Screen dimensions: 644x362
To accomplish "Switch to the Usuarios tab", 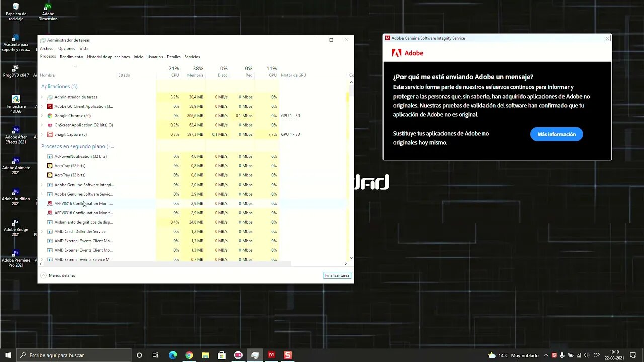I will tap(155, 57).
